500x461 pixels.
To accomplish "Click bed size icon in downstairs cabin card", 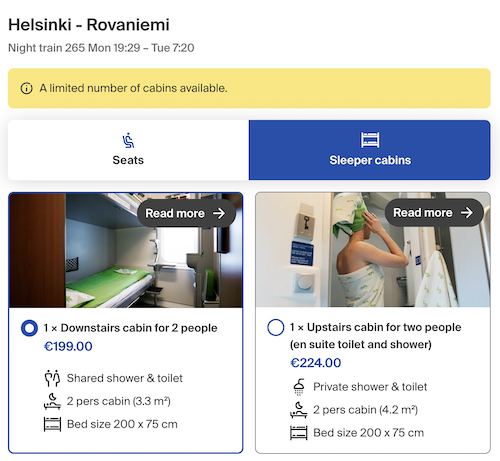I will (52, 424).
